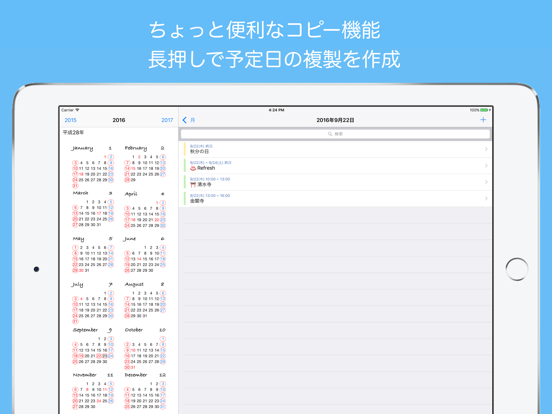Image resolution: width=552 pixels, height=414 pixels.
Task: Tap the torii gate icon beside 清水寺
Action: pyautogui.click(x=193, y=184)
